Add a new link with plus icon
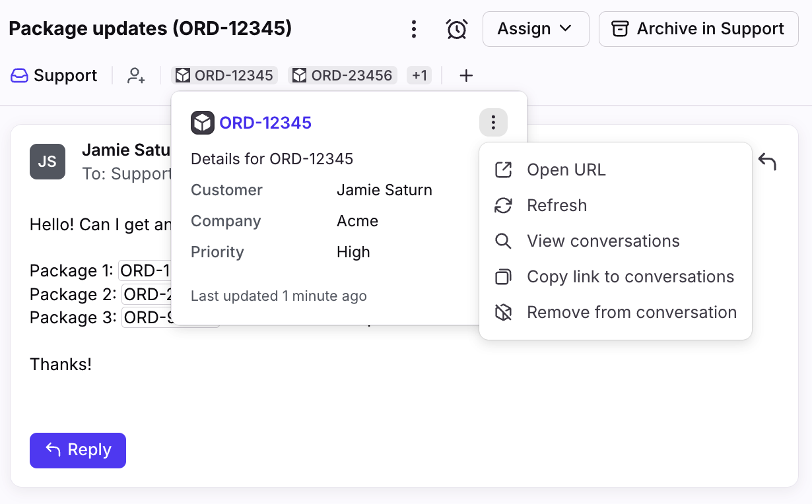This screenshot has height=504, width=812. click(466, 76)
